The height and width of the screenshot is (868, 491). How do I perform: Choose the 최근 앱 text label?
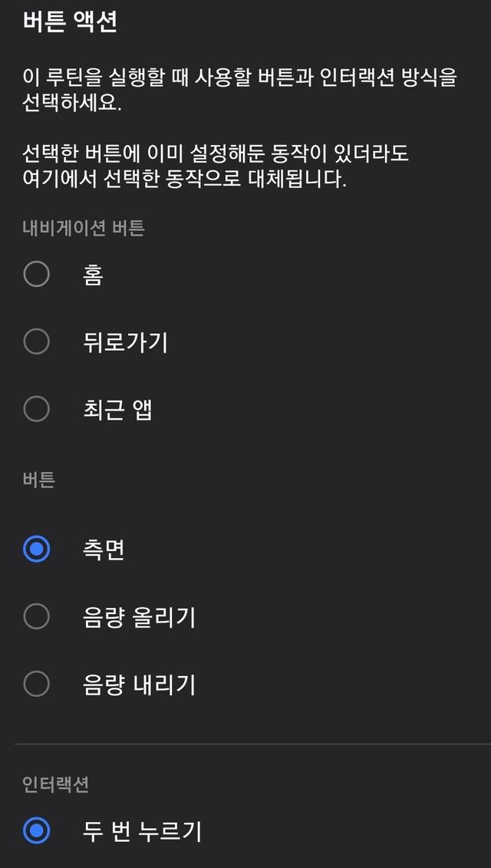[117, 410]
